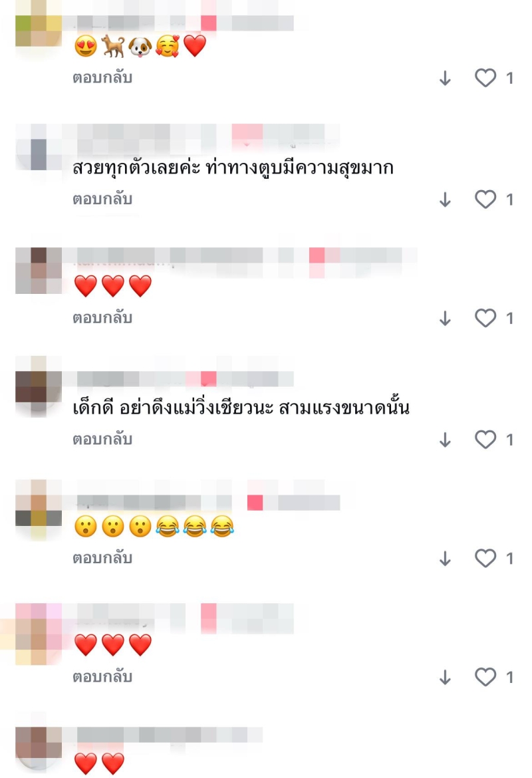Downvote the surprised laughing emoji comment
532x778 pixels.
445,558
